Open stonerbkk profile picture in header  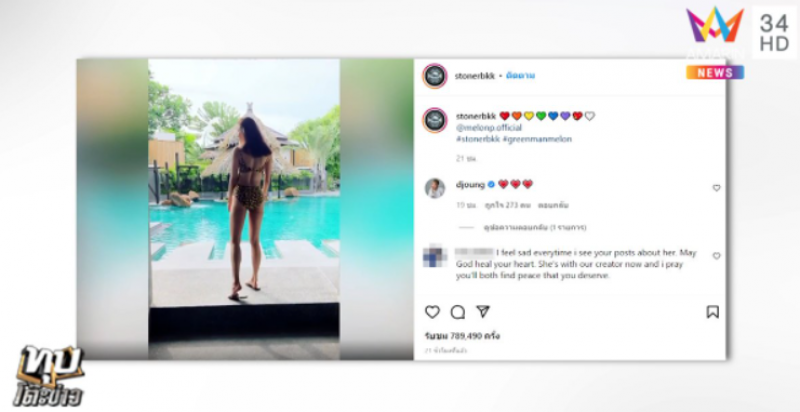click(435, 76)
